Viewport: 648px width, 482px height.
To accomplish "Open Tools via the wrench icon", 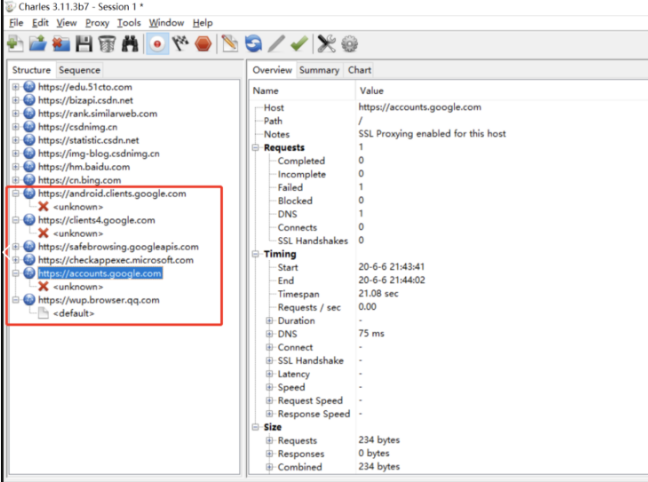I will [326, 44].
